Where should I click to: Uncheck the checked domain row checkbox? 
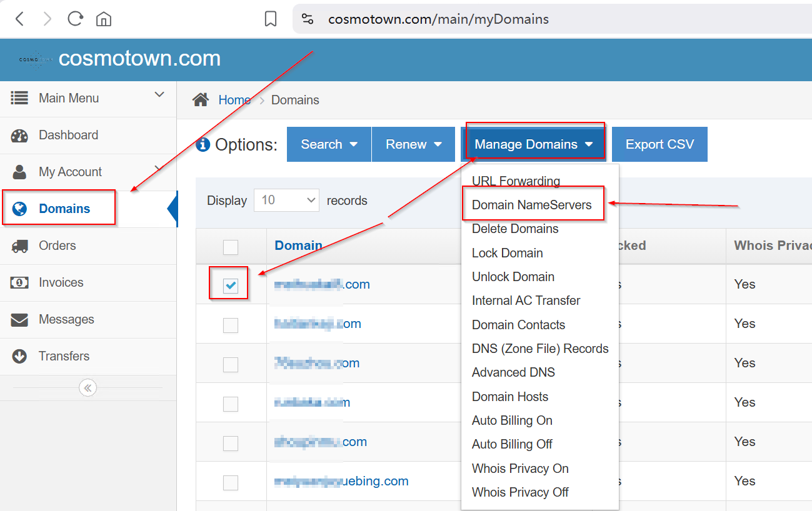click(231, 285)
